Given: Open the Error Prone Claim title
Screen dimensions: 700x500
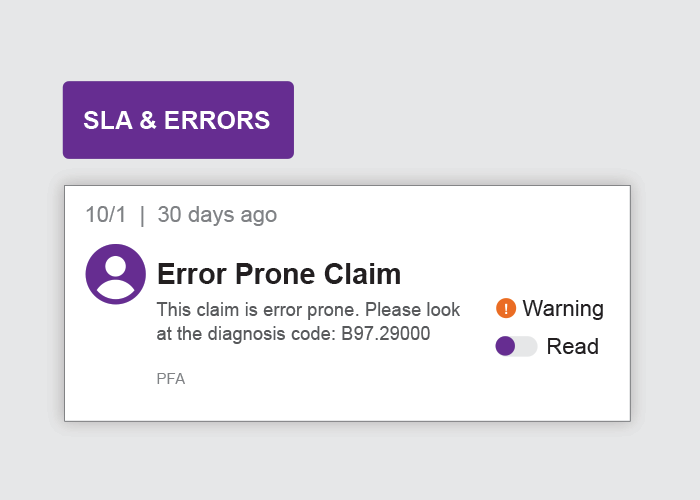Looking at the screenshot, I should [279, 273].
